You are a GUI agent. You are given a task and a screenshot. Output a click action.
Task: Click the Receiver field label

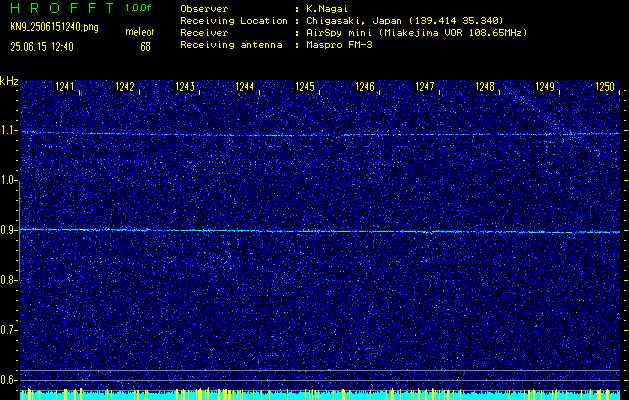pyautogui.click(x=204, y=33)
